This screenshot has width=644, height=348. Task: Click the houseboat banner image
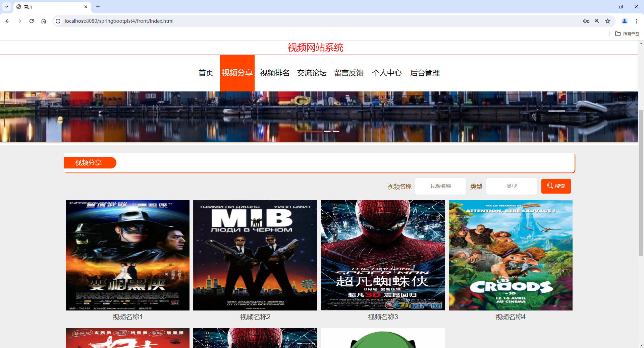coord(319,117)
